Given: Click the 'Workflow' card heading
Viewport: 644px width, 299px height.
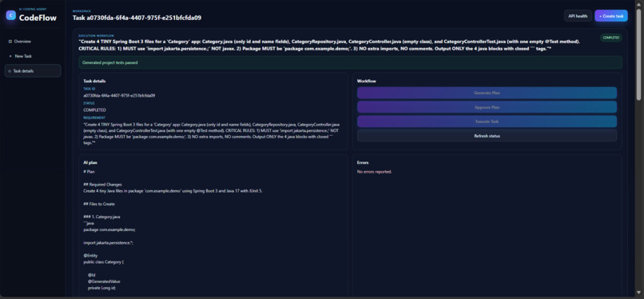Looking at the screenshot, I should click(x=367, y=82).
